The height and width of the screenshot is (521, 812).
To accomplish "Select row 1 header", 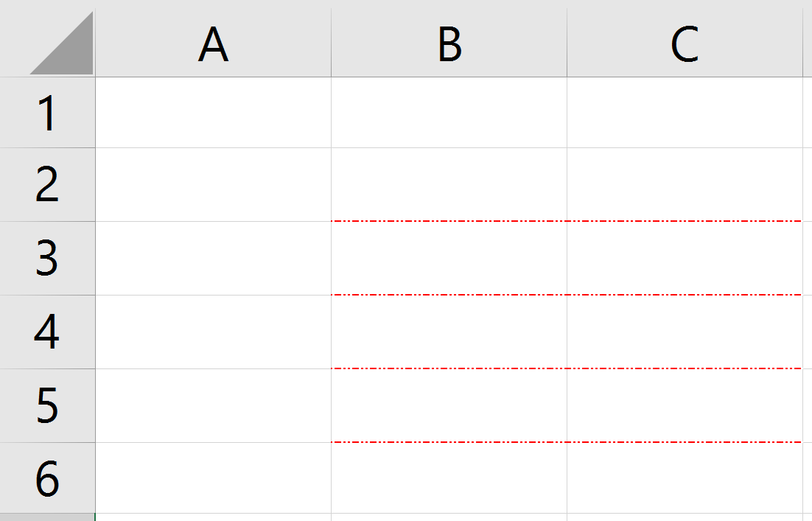I will pyautogui.click(x=47, y=111).
